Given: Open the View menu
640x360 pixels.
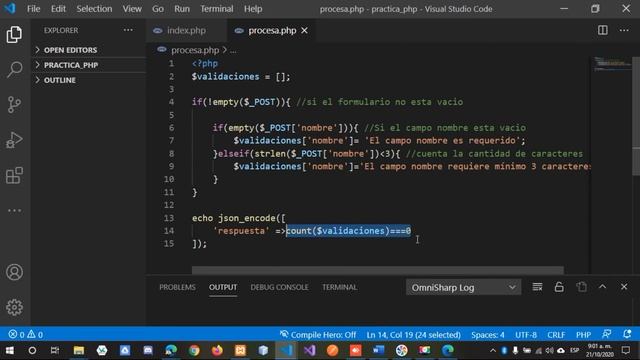Looking at the screenshot, I should [x=132, y=9].
